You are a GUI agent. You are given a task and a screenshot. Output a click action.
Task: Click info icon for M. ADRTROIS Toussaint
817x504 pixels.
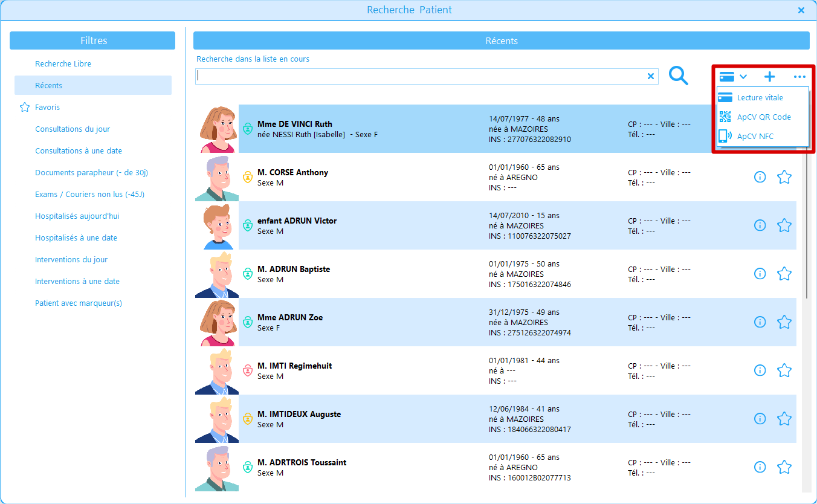click(x=760, y=467)
